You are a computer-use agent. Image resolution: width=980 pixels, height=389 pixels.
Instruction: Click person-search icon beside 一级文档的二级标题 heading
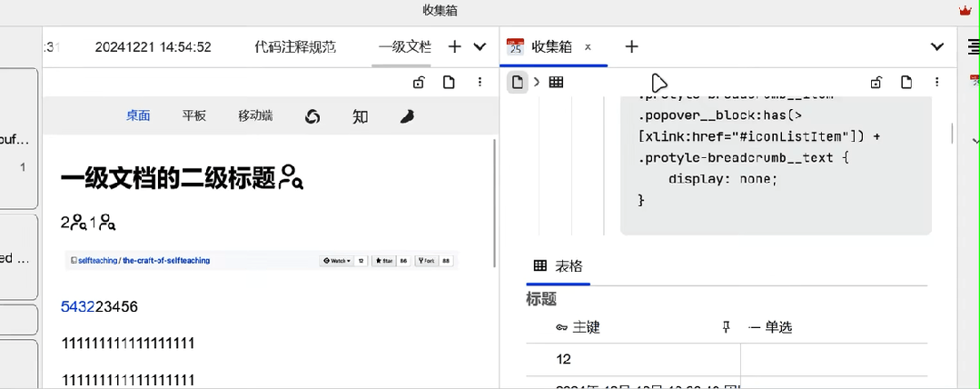[292, 177]
